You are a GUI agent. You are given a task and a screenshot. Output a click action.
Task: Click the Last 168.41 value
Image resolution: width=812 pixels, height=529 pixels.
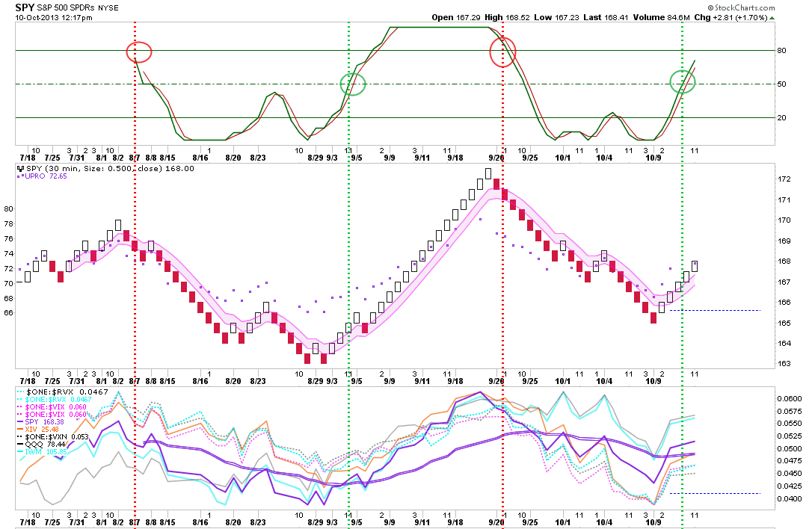(606, 17)
